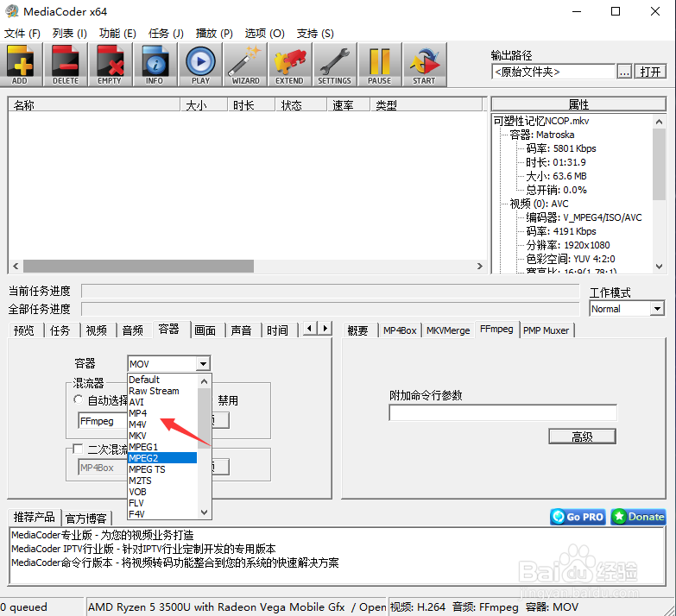Click the DELETE toolbar icon
This screenshot has width=676, height=616.
pos(65,65)
